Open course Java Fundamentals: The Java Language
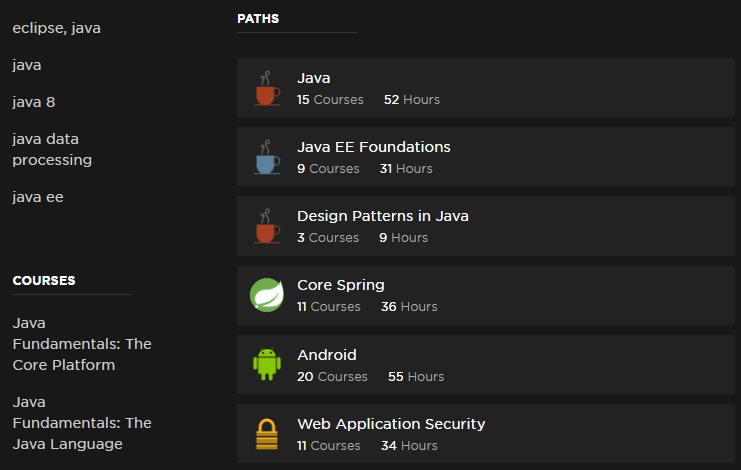The height and width of the screenshot is (470, 741). (x=82, y=423)
